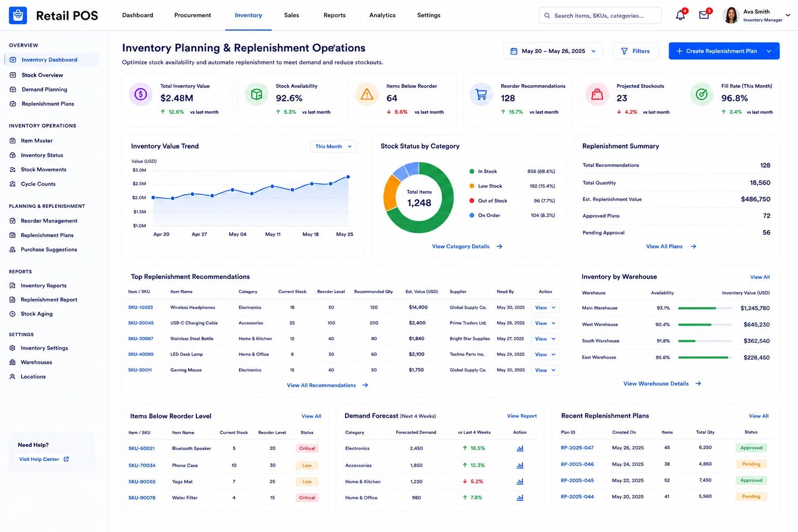Click the Items Below Reorder warning icon
Screen dimensions: 798x532
[x=367, y=95]
